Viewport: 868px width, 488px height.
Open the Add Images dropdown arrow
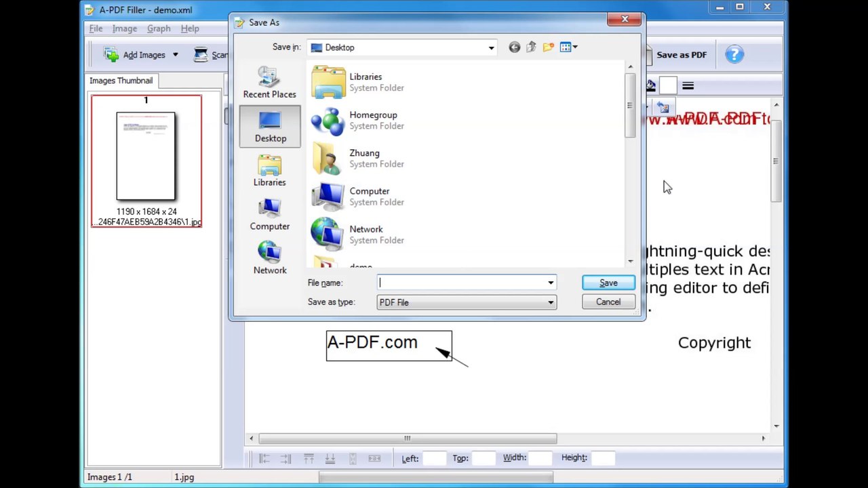pos(175,55)
